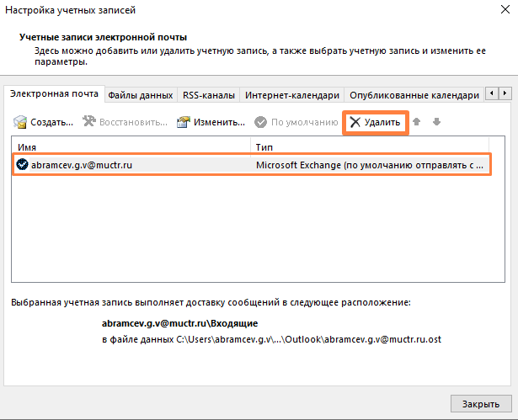Click Удалить to remove the account

(375, 123)
